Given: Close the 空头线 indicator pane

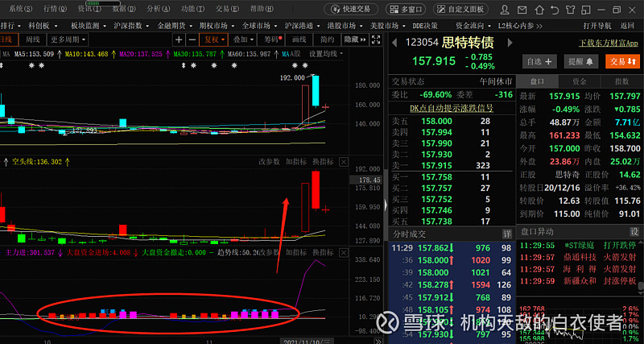Looking at the screenshot, I should pyautogui.click(x=344, y=162).
